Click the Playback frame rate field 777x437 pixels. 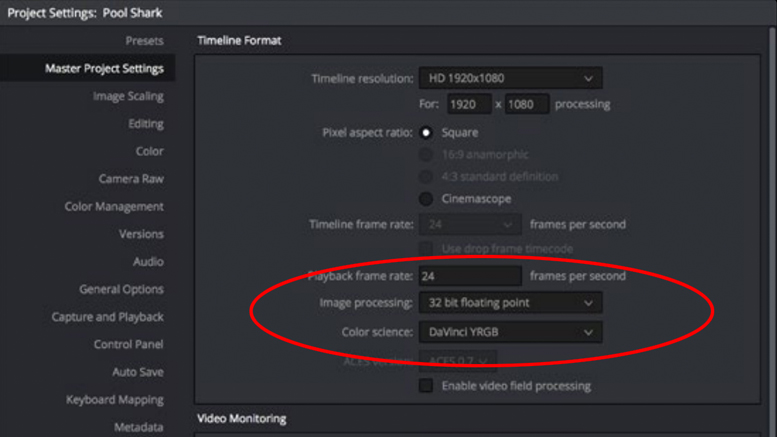(470, 276)
